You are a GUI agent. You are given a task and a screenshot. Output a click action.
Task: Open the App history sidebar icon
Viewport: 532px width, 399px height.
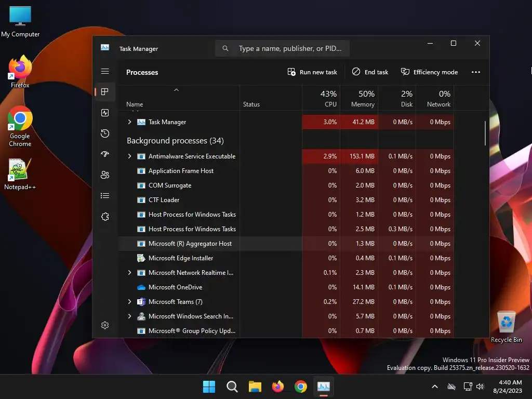[105, 134]
